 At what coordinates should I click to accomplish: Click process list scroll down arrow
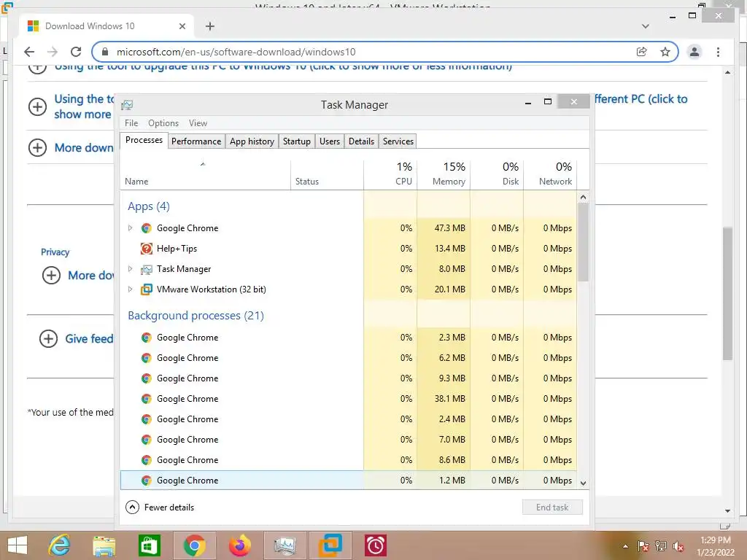[583, 483]
